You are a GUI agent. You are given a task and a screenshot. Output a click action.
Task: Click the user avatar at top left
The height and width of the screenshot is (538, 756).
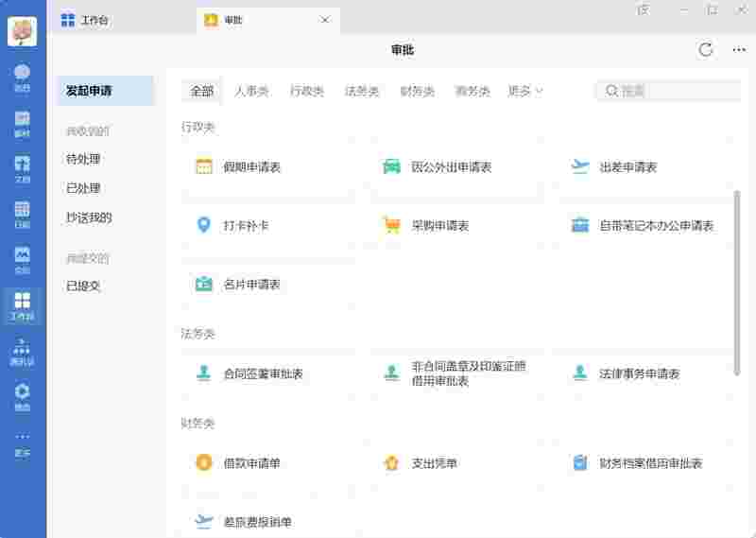22,31
